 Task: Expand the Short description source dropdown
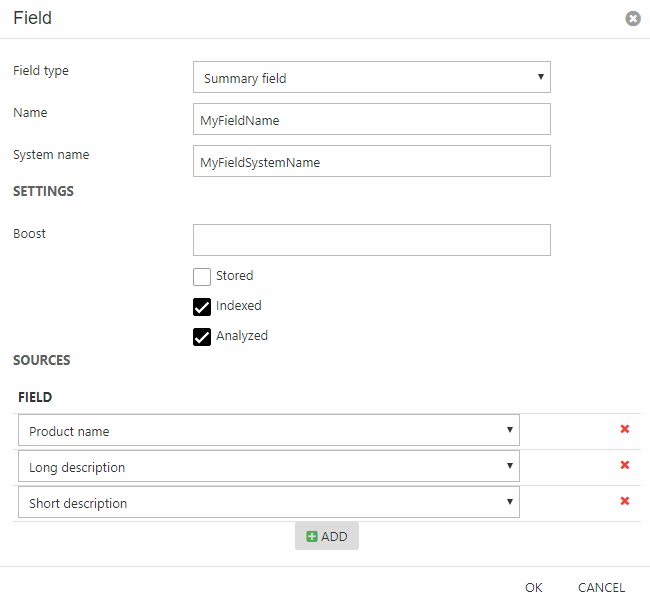coord(268,502)
